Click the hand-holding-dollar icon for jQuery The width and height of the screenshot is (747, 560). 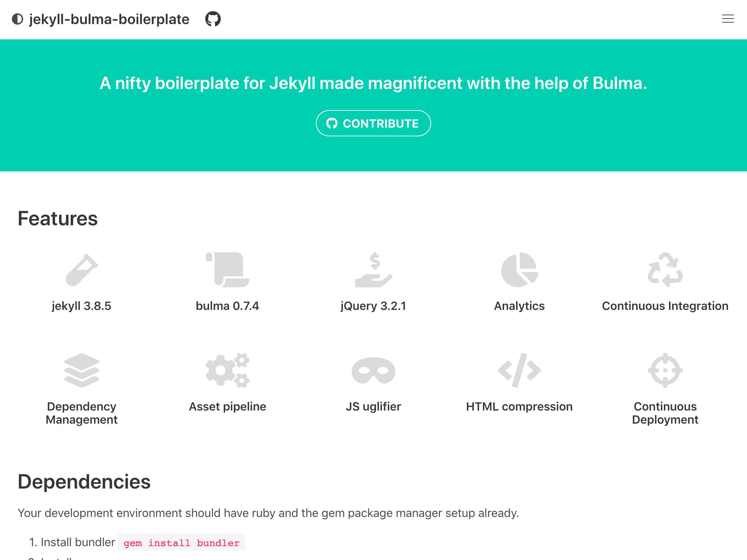pos(373,270)
